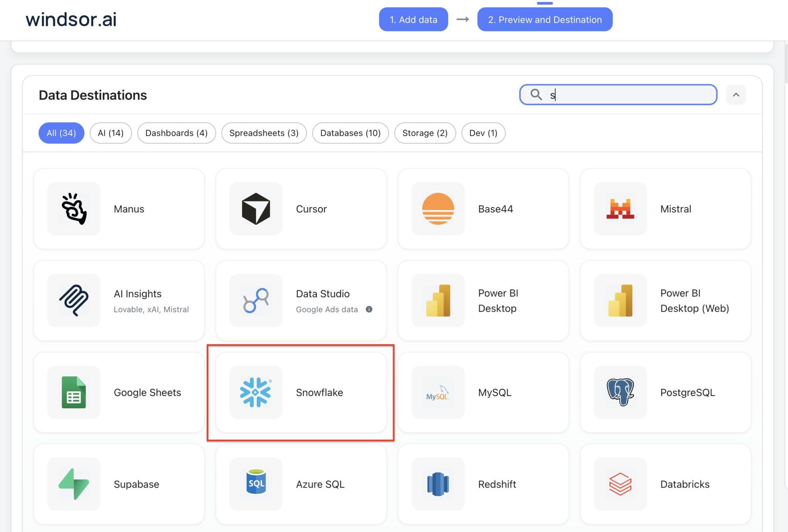Filter destinations by AI (14)
788x532 pixels.
point(111,133)
